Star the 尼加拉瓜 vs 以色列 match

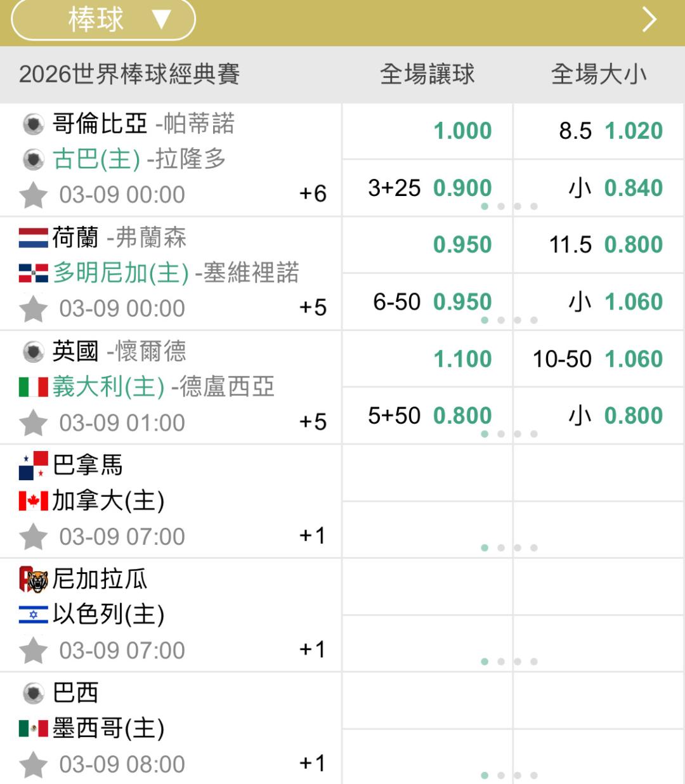[34, 651]
